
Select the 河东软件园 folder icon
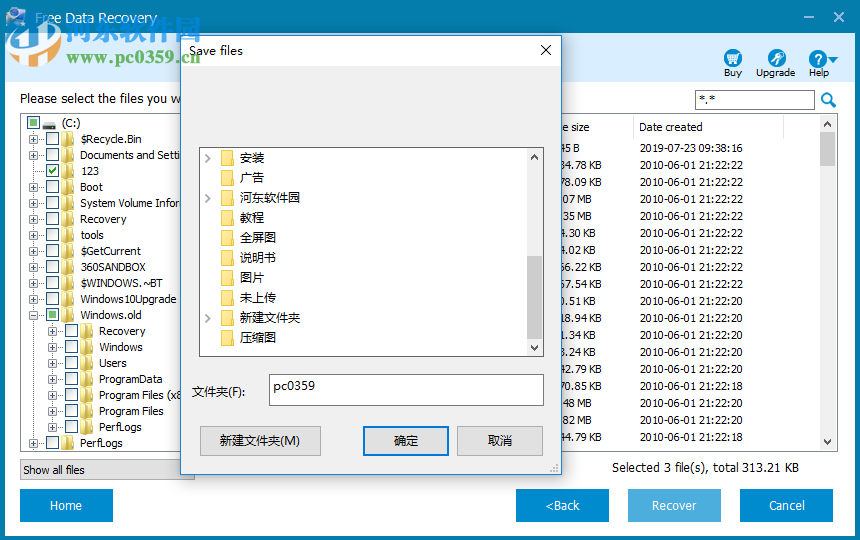pyautogui.click(x=228, y=198)
